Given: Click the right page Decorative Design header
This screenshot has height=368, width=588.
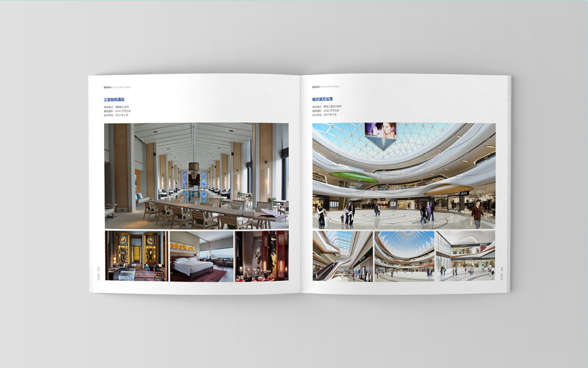Looking at the screenshot, I should pyautogui.click(x=326, y=87).
